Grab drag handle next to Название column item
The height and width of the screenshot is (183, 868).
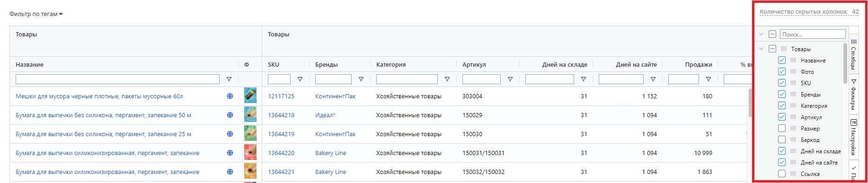point(793,60)
